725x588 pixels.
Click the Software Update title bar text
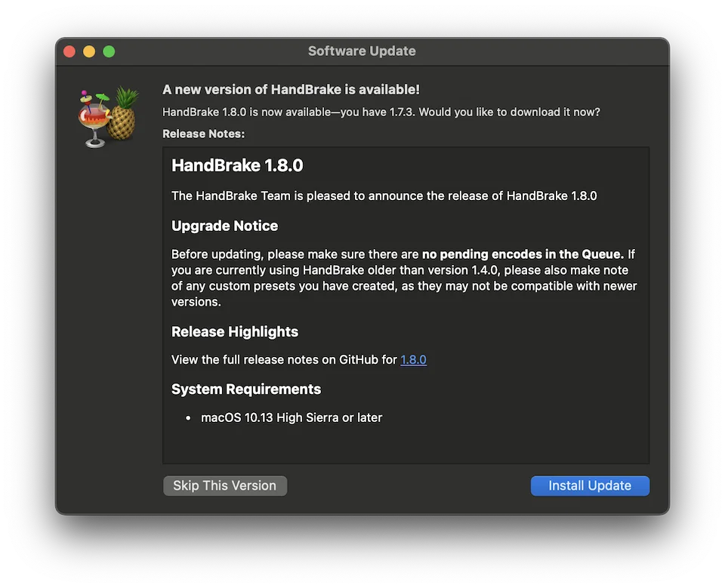[362, 51]
